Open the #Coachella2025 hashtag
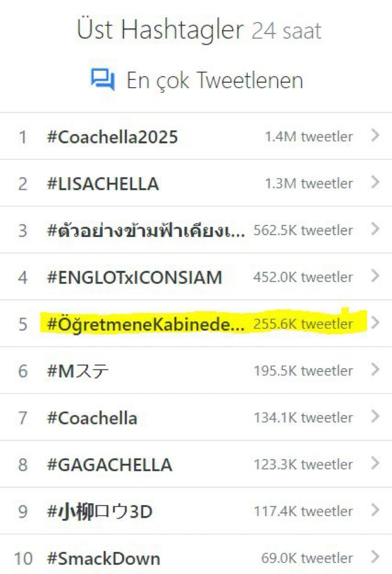Viewport: 392px width, 574px height. [112, 137]
